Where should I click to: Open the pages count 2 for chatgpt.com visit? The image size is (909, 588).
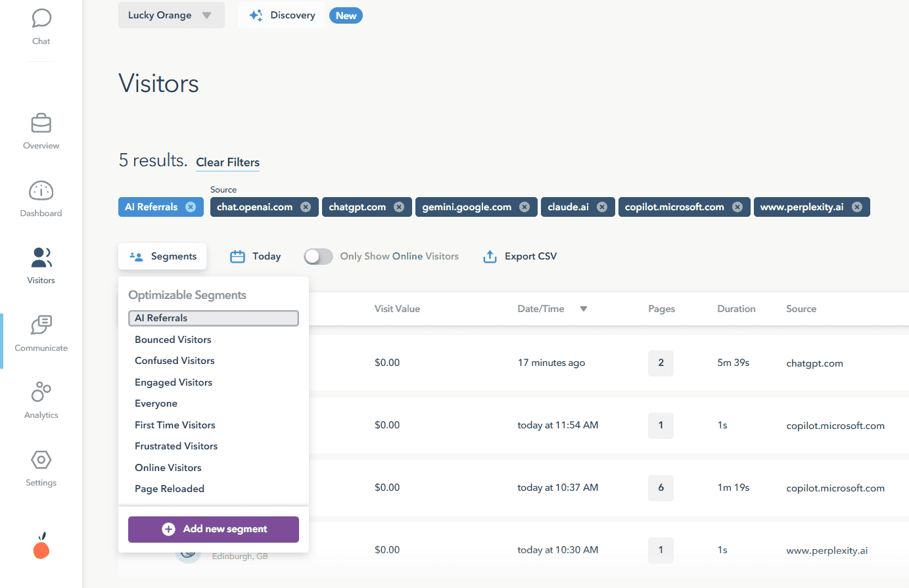click(661, 363)
